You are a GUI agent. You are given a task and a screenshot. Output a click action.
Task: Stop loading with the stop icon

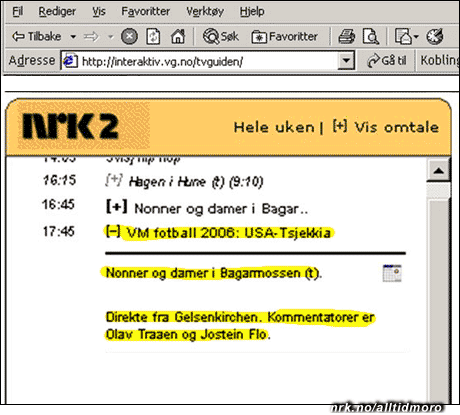[129, 36]
